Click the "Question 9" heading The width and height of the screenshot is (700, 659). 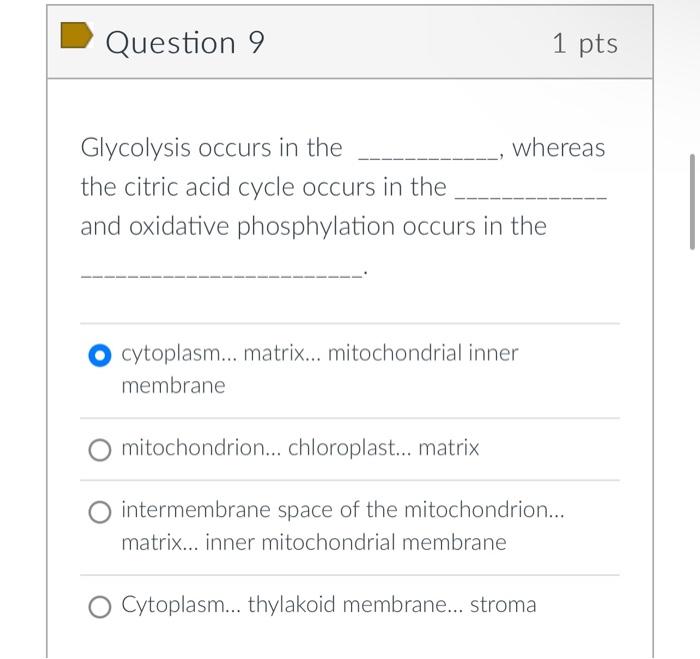pos(185,42)
